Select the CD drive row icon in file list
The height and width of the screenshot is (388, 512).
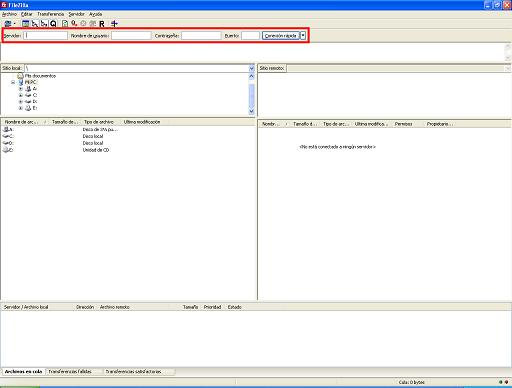(6, 150)
